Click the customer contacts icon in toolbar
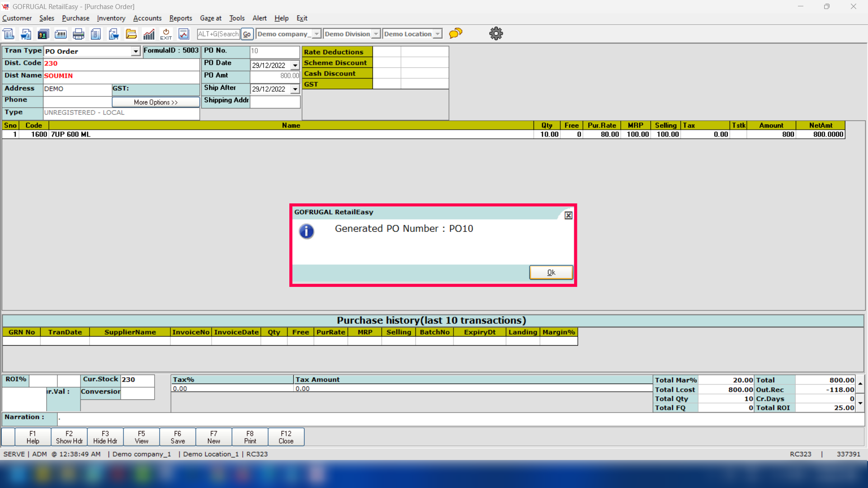 [43, 34]
